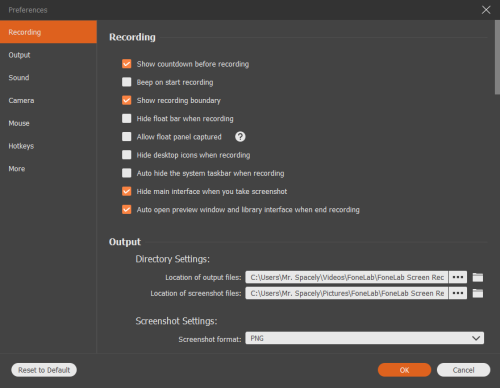500x388 pixels.
Task: Expand the Screenshot format dropdown
Action: click(365, 338)
